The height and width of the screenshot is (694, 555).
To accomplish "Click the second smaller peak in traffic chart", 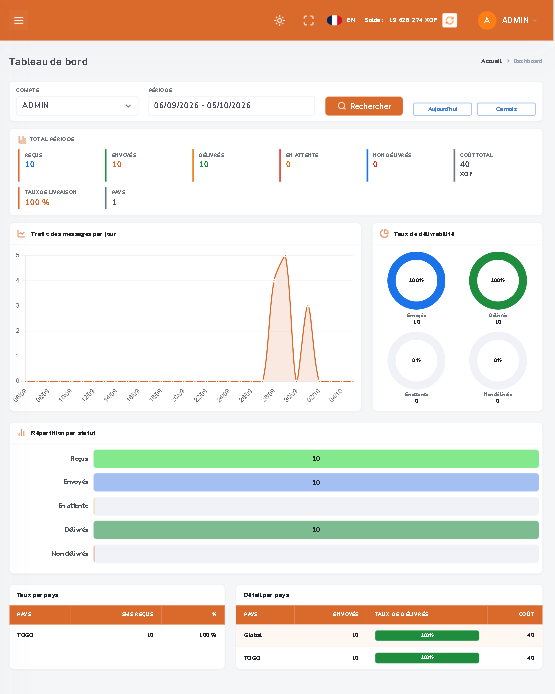I will [308, 306].
